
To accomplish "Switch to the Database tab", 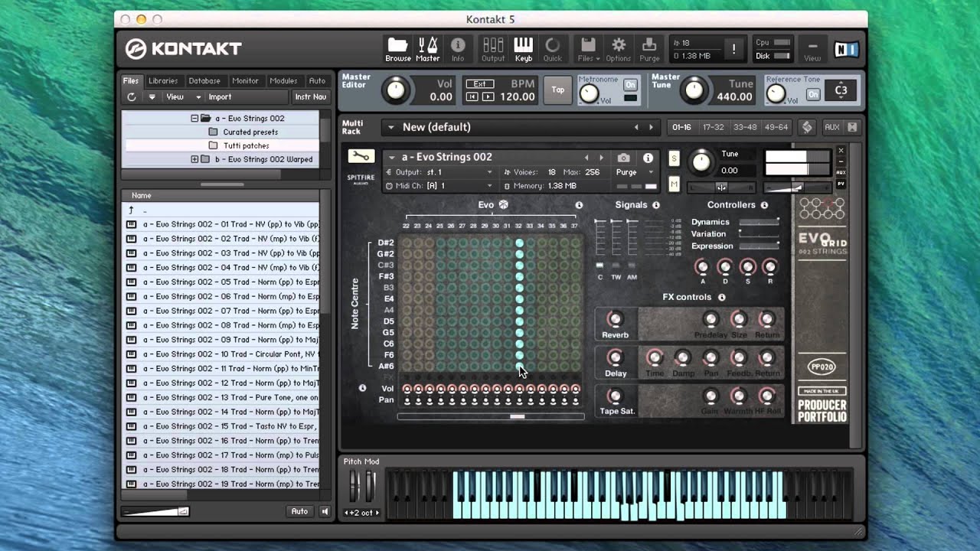I will tap(204, 80).
